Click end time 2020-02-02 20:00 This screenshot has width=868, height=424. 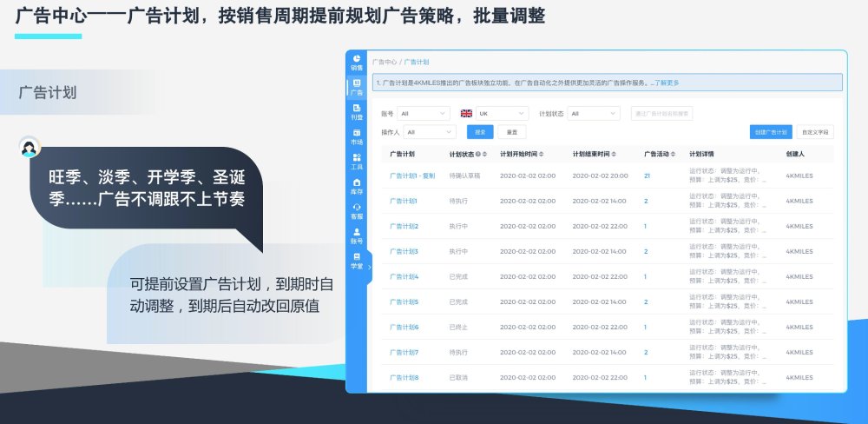[x=600, y=176]
